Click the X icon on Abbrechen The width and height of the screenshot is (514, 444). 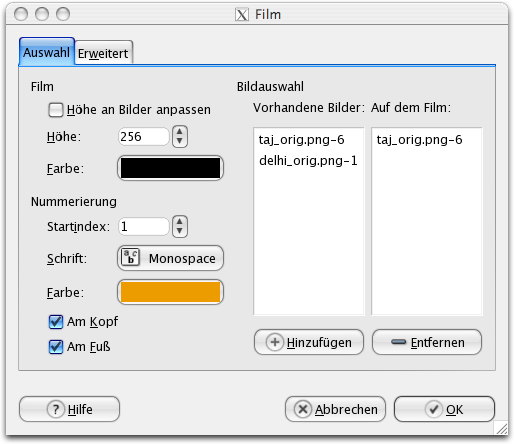303,409
